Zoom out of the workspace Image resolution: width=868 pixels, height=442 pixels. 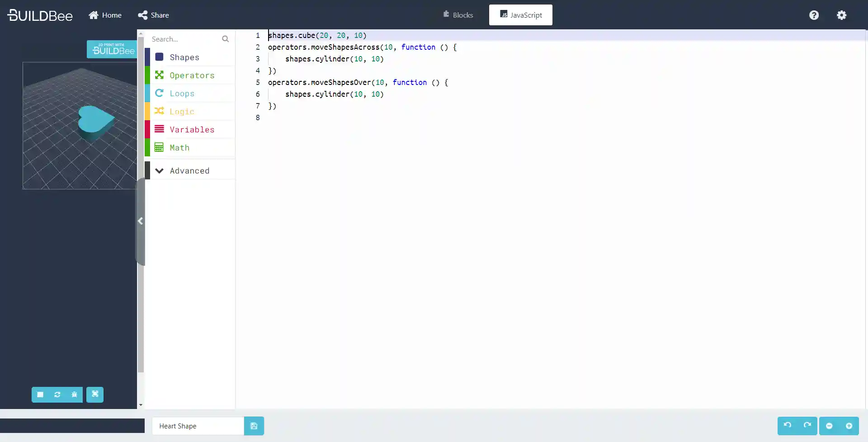pyautogui.click(x=830, y=426)
